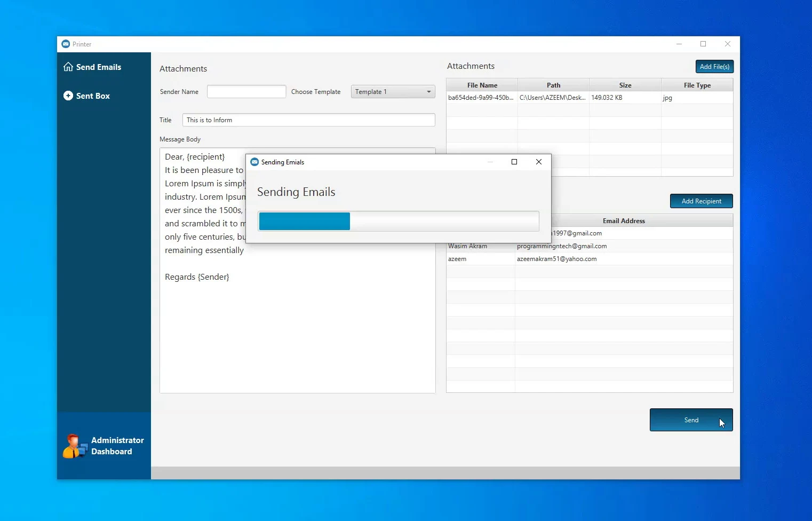Sort attachments by Size column header
The height and width of the screenshot is (521, 812).
(x=625, y=85)
